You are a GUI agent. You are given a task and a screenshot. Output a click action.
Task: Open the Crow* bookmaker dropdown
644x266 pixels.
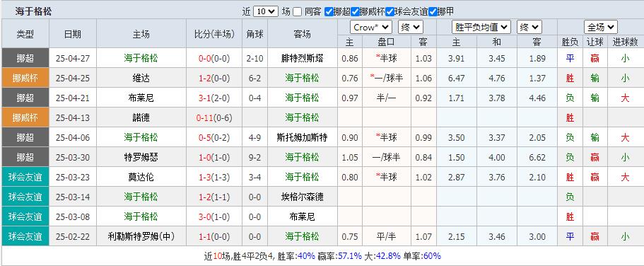click(371, 27)
